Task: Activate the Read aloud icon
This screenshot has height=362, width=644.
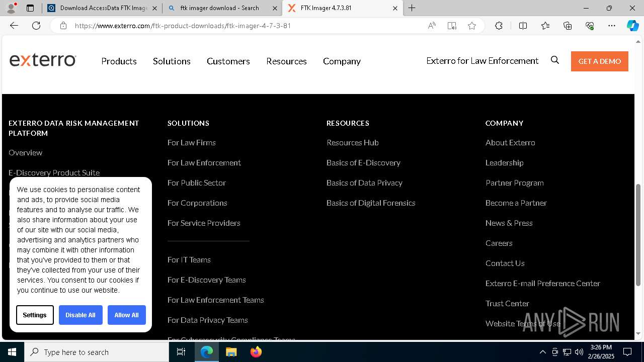Action: coord(432,26)
